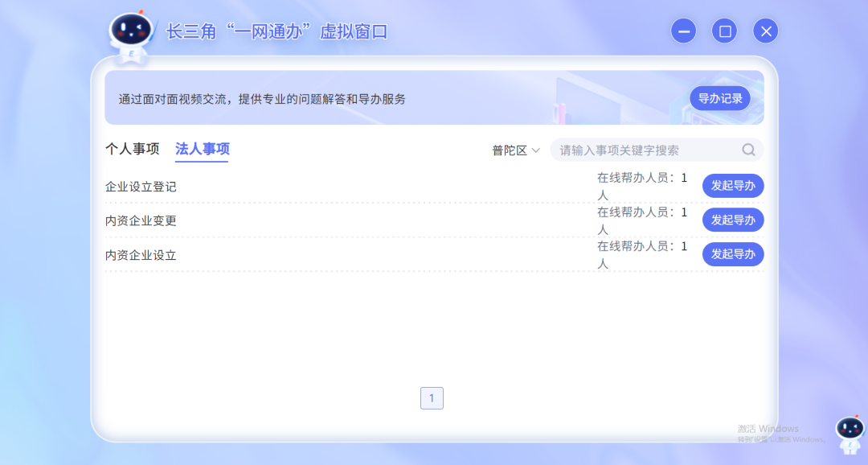Image resolution: width=868 pixels, height=465 pixels.
Task: Open the floating robot assistant at bottom right
Action: coord(850,435)
